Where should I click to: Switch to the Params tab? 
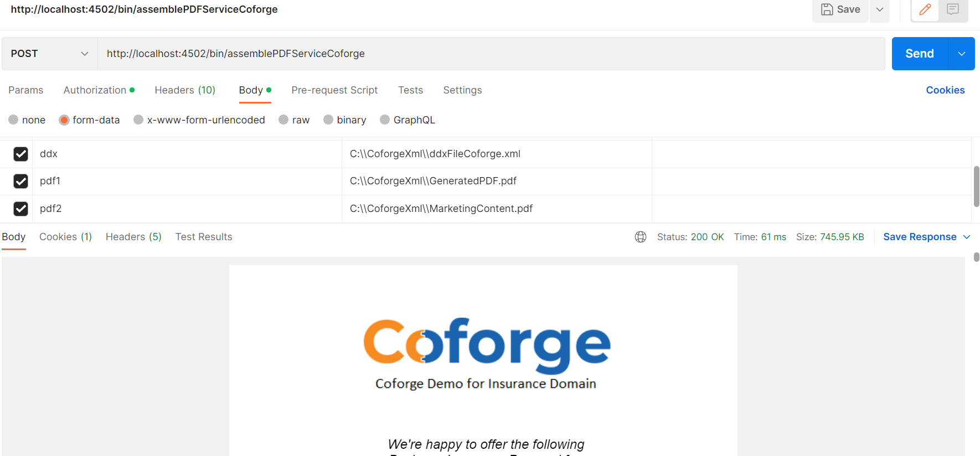(x=26, y=90)
